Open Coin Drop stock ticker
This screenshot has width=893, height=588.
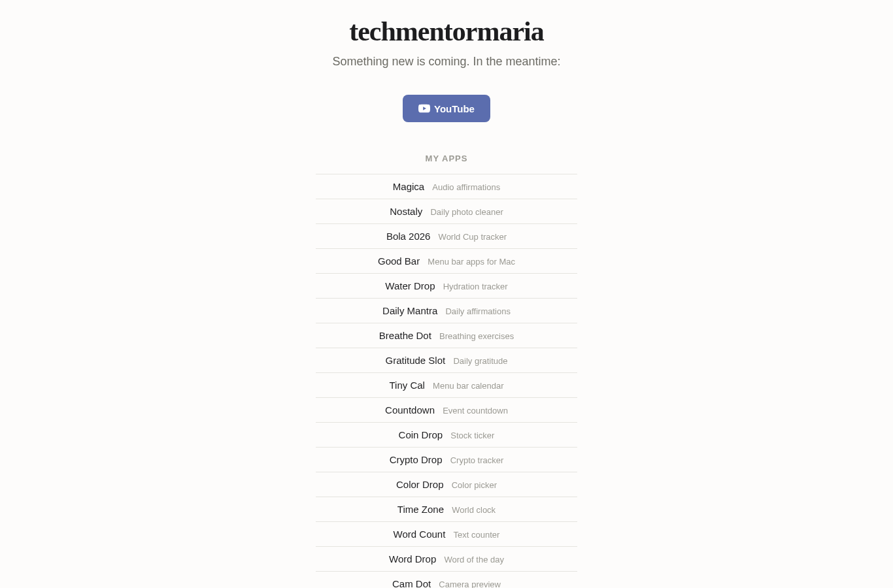(x=446, y=435)
